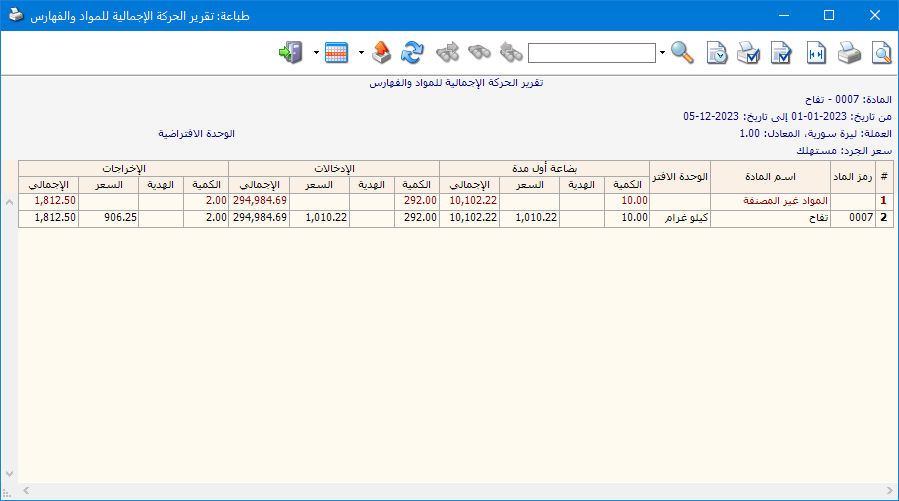The height and width of the screenshot is (501, 899).
Task: Focus the search text box in the toolbar
Action: pos(592,53)
